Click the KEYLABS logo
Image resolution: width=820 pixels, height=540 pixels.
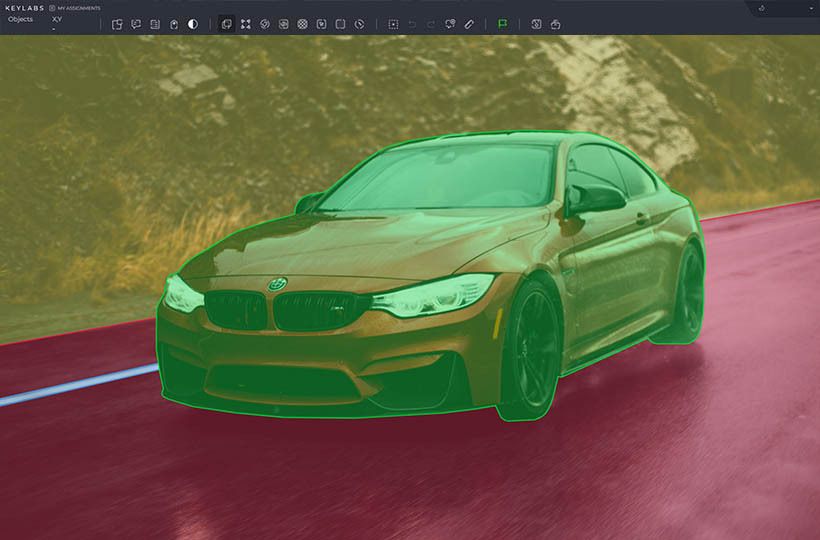point(24,8)
